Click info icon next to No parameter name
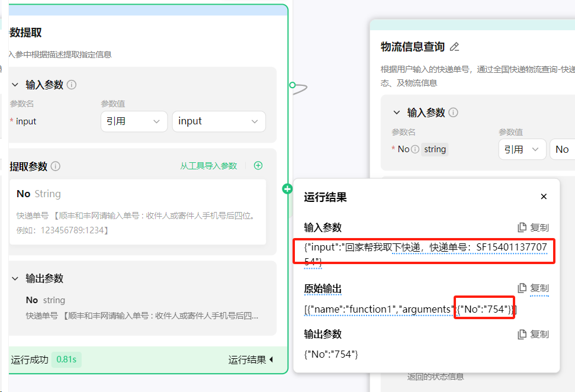The image size is (575, 392). point(415,149)
